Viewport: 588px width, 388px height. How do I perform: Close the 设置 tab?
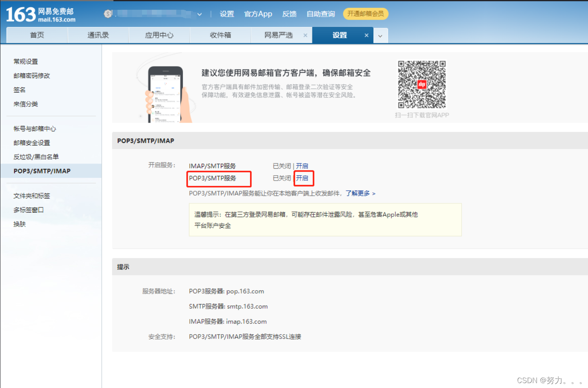pos(366,35)
